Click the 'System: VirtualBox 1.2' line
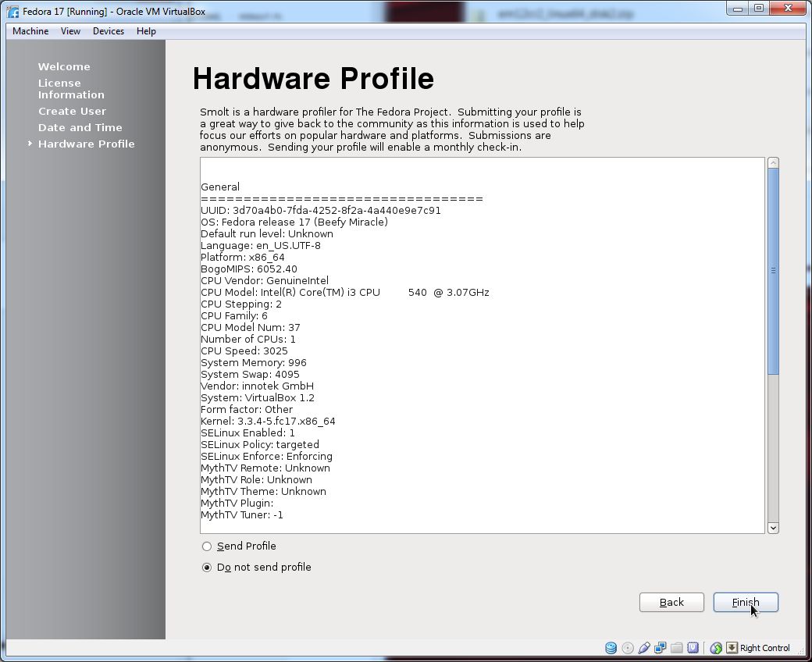Image resolution: width=812 pixels, height=662 pixels. click(x=258, y=398)
